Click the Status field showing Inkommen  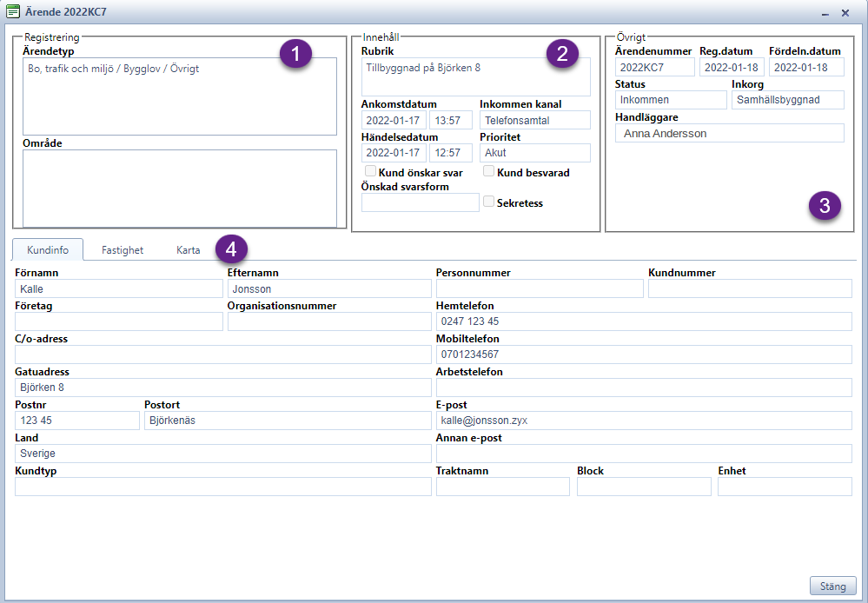click(671, 100)
